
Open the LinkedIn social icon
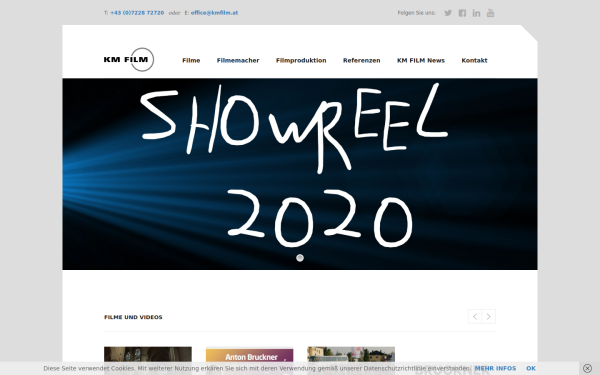(x=476, y=13)
